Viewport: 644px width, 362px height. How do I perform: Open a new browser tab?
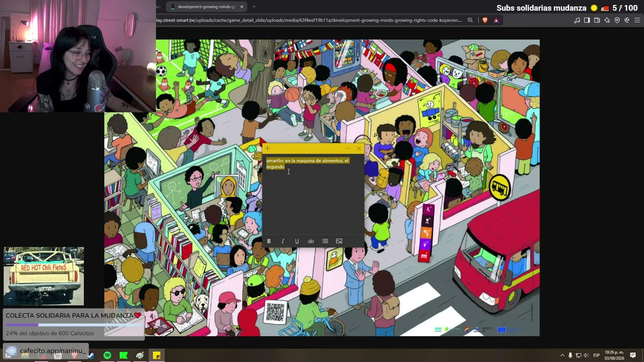coord(254,7)
